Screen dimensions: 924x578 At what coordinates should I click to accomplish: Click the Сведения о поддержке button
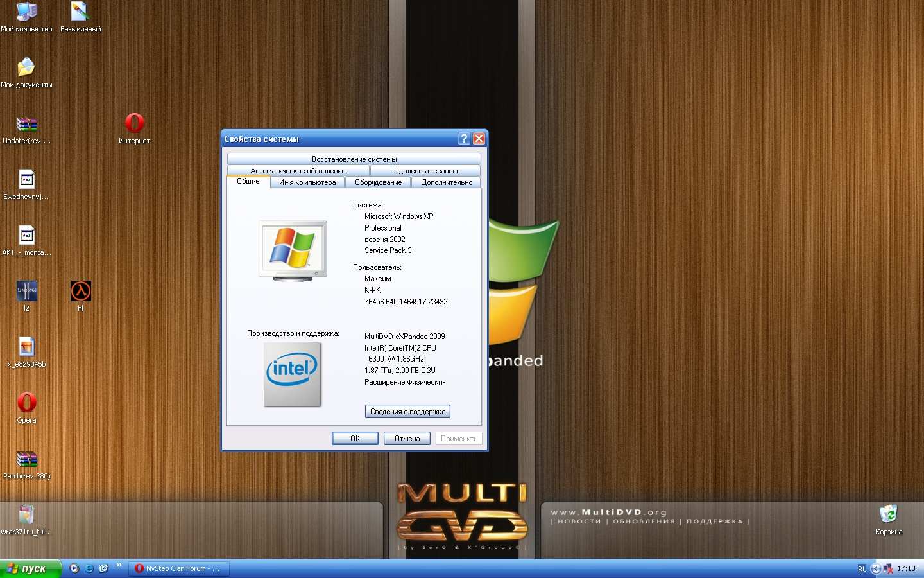[407, 412]
